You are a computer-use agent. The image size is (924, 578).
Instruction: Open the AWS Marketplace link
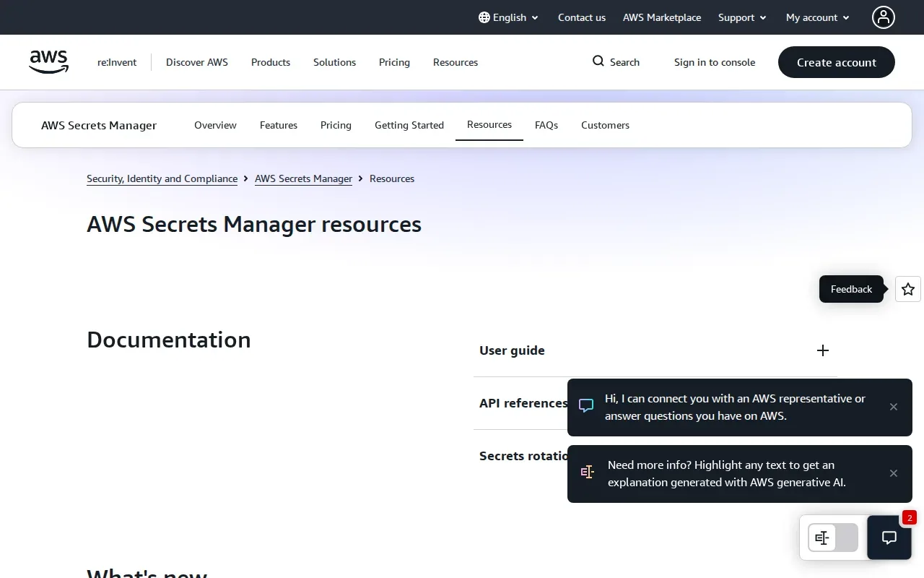662,17
